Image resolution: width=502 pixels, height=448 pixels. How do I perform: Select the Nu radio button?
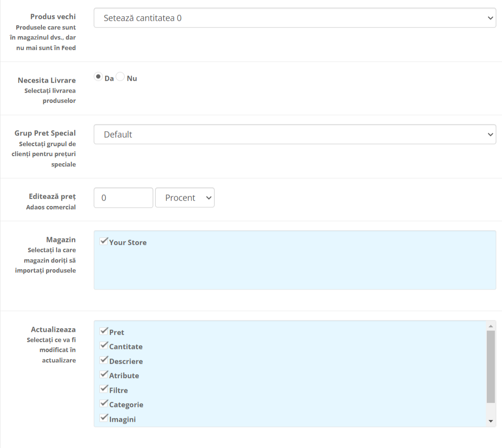(120, 77)
